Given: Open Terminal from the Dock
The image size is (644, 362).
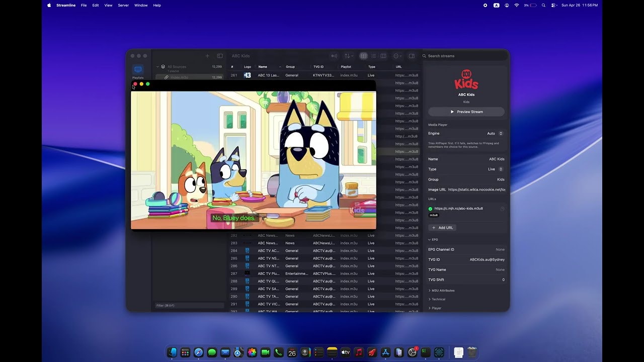Looking at the screenshot, I should pos(426,352).
